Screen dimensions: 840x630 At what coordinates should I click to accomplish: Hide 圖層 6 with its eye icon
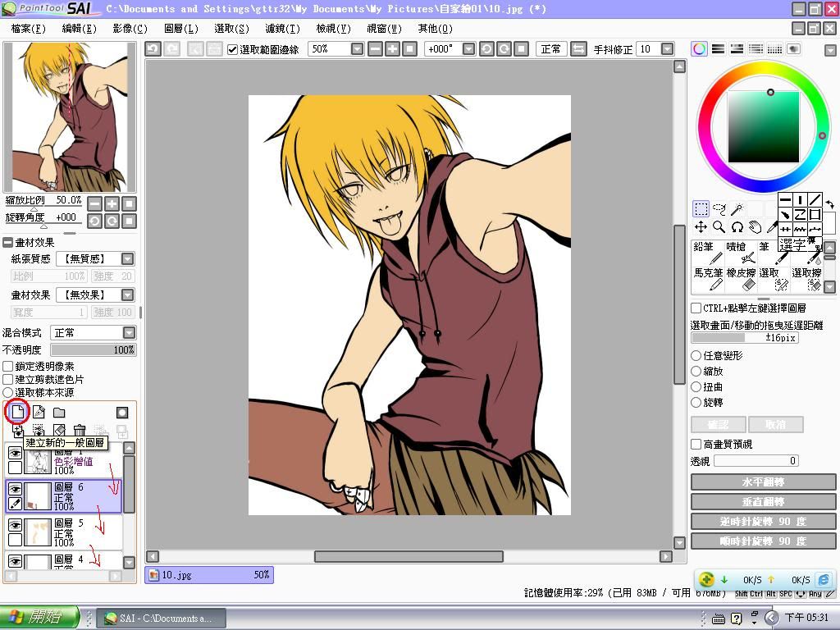pos(15,488)
